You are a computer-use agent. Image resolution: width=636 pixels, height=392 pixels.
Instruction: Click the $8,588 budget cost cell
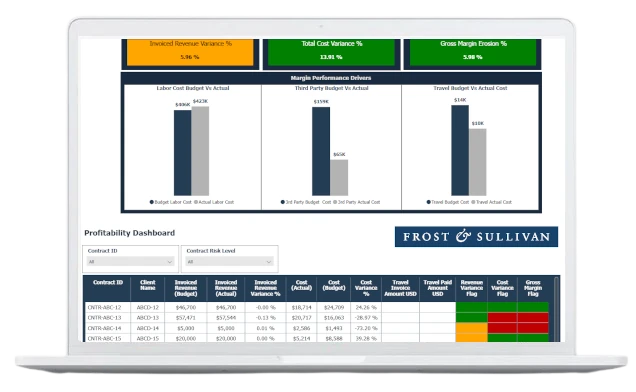pyautogui.click(x=334, y=338)
